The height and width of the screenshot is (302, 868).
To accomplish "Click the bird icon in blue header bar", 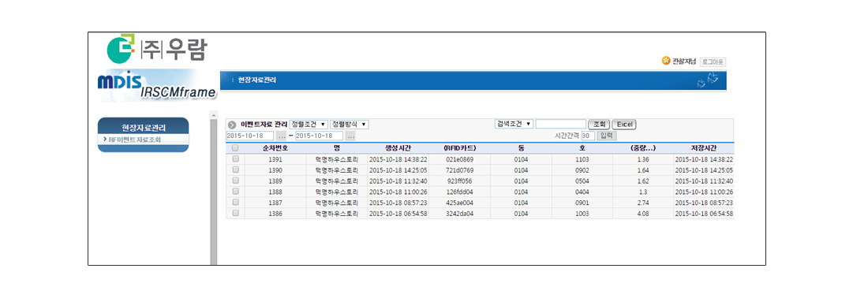I will (708, 80).
